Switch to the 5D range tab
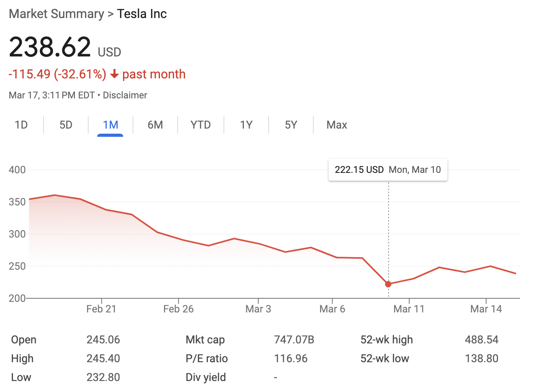538x392 pixels. coord(66,125)
